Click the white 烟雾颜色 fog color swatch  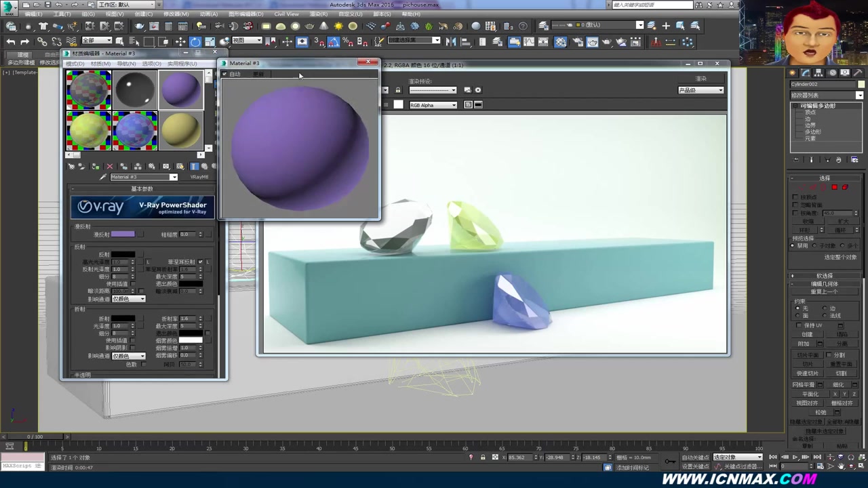point(191,340)
